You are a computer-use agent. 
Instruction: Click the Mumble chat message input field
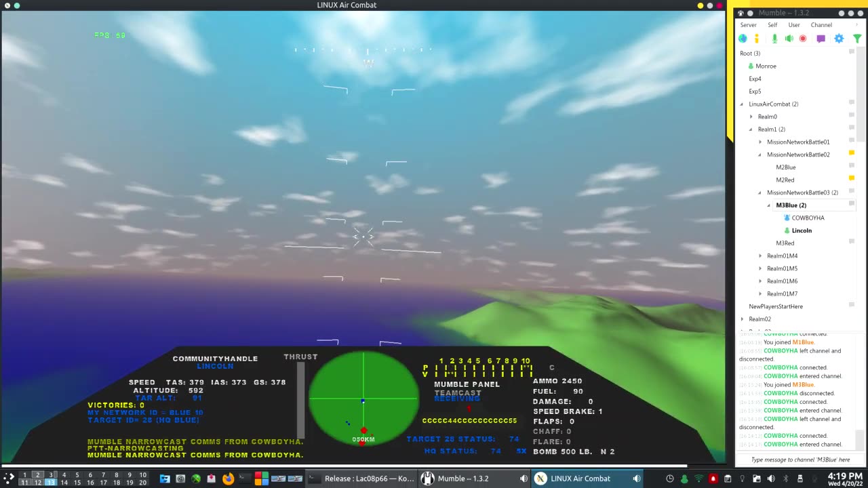[x=800, y=460]
